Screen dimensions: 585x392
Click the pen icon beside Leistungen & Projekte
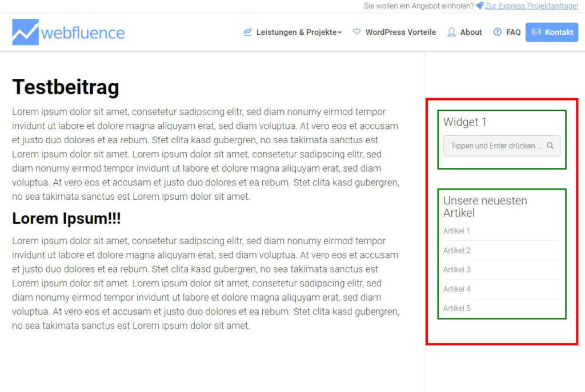248,33
